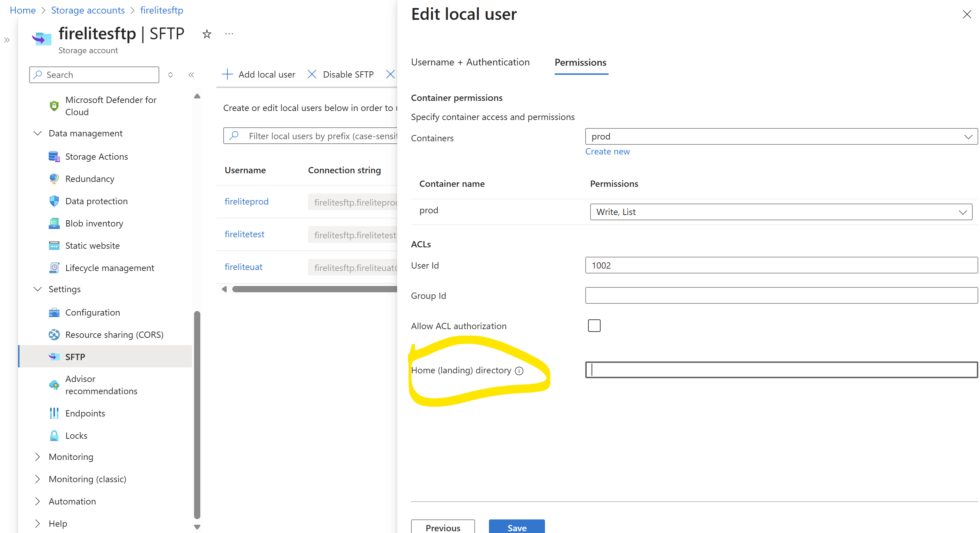Open the fireliteprod user link
Viewport: 980px width, 533px height.
247,201
